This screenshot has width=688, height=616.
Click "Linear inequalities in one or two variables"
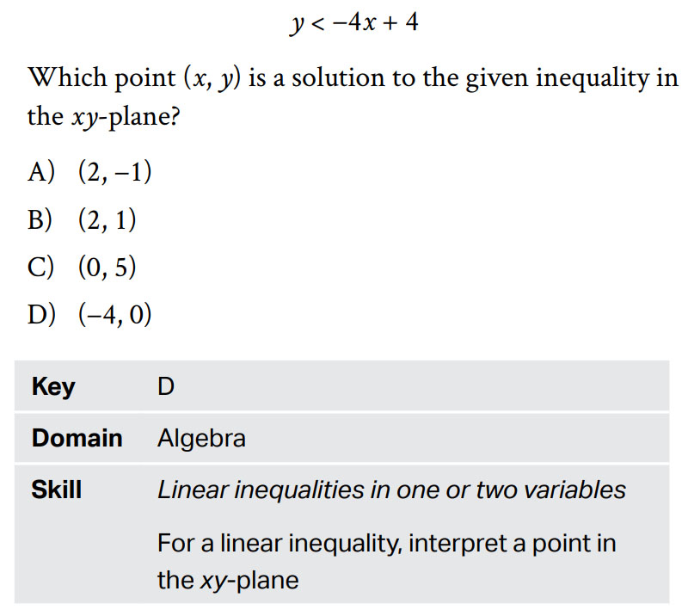click(x=391, y=490)
